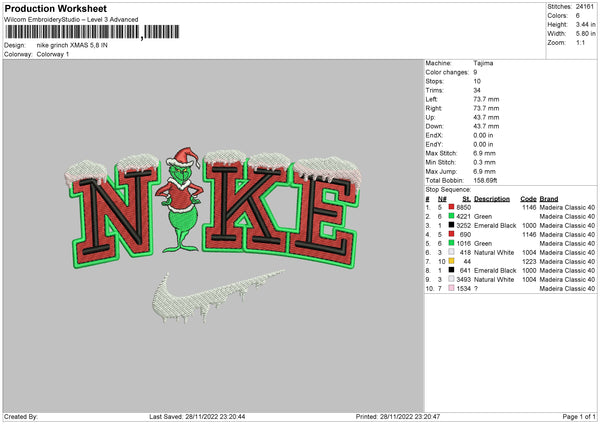This screenshot has width=600, height=424.
Task: Select the white swatch beside stitch count 3493
Action: (x=451, y=279)
